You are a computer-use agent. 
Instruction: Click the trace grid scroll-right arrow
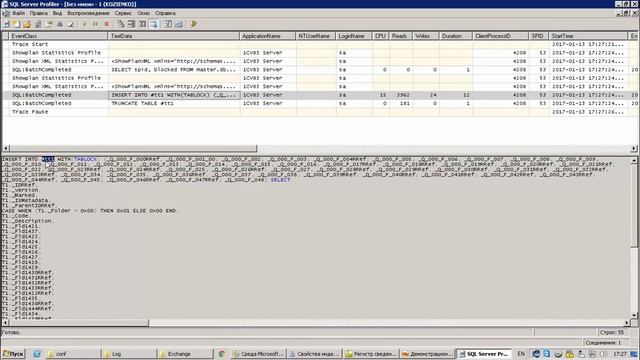(633, 148)
